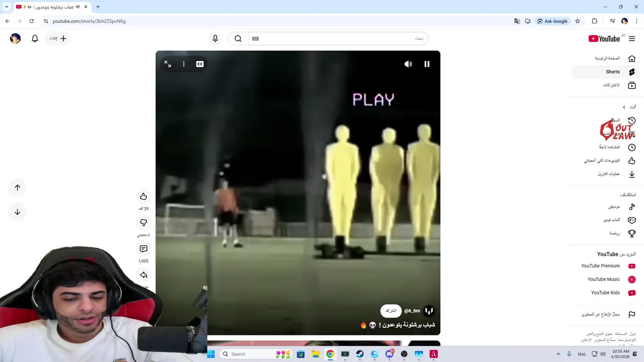This screenshot has height=362, width=644.
Task: Pause the Shorts video
Action: pos(427,64)
